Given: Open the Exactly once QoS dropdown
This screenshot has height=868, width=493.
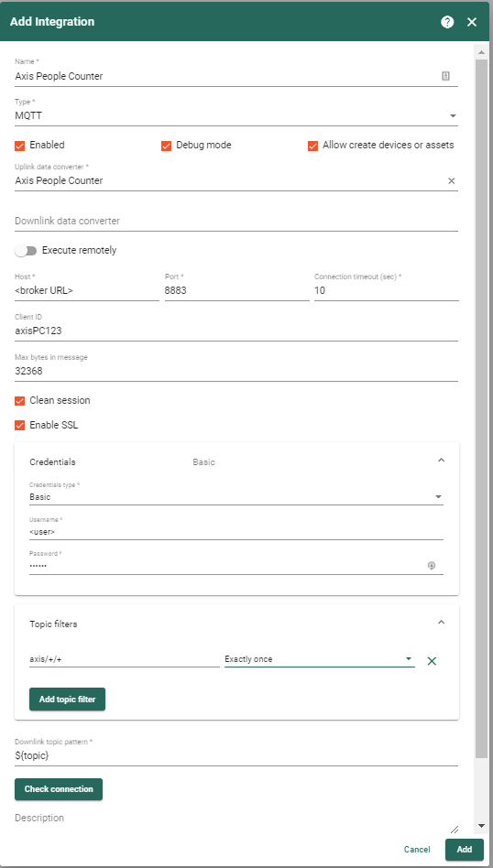Looking at the screenshot, I should (x=320, y=659).
